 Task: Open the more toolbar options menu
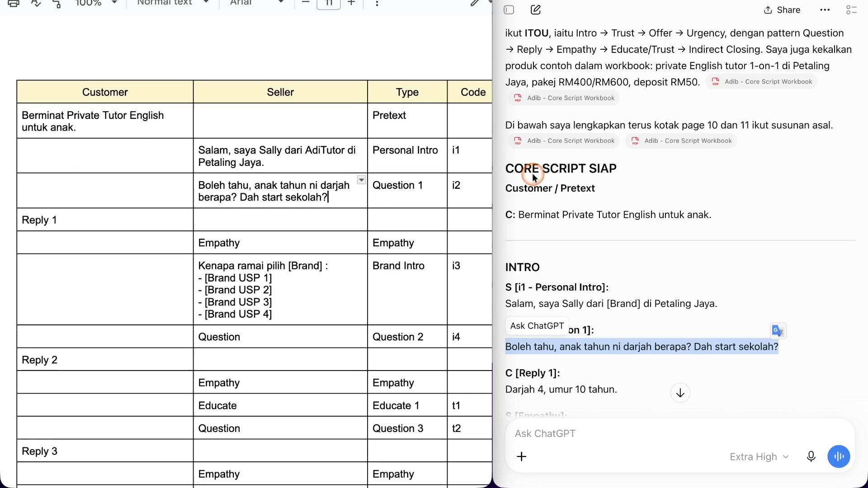(377, 3)
